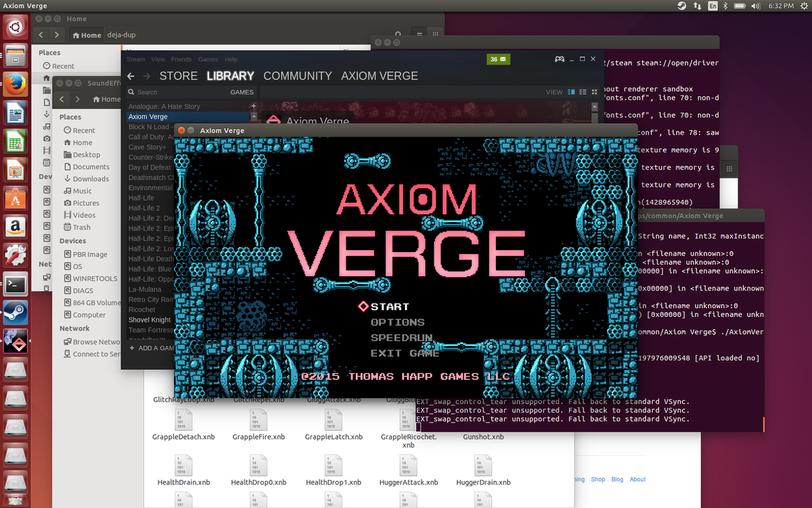
Task: Open the Ubuntu Dash from the launcher
Action: (16, 28)
